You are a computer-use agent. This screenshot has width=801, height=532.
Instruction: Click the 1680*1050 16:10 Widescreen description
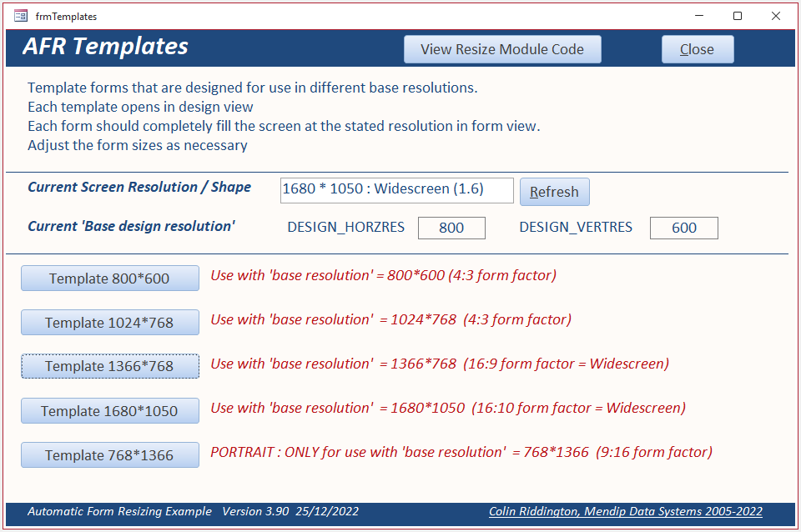(448, 408)
